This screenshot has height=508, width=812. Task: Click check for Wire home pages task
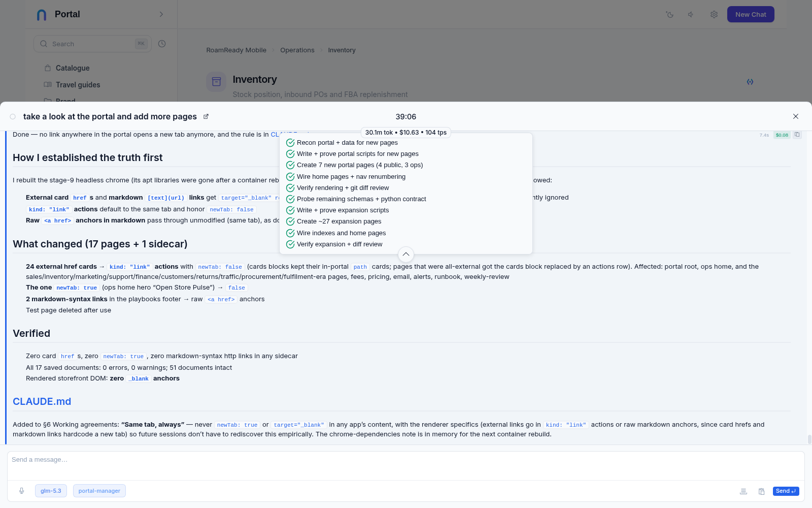tap(290, 177)
